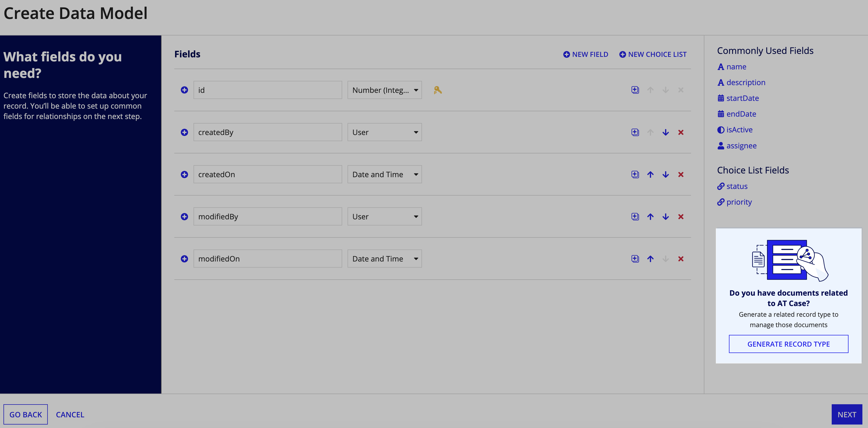Click CANCEL link
Screen dimensions: 868x428
[70, 415]
